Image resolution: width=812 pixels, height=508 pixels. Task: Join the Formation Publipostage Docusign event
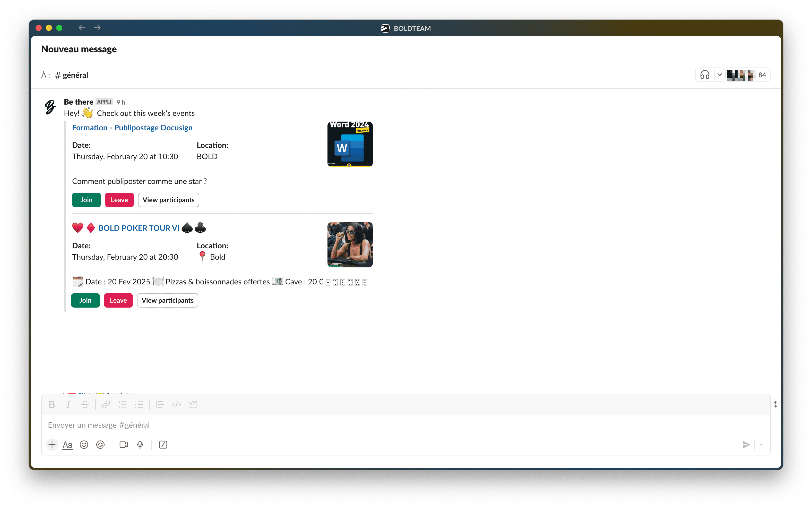tap(87, 200)
